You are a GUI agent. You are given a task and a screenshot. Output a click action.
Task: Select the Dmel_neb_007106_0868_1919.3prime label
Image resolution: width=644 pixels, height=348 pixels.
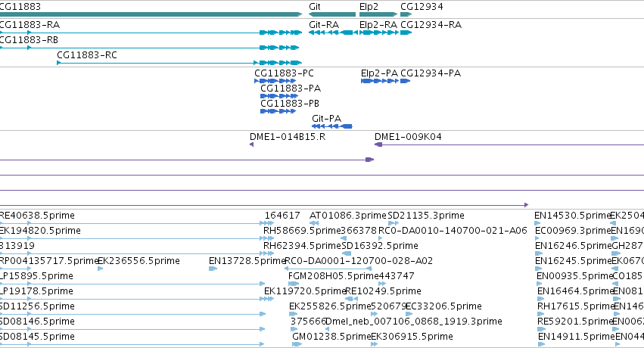coord(414,322)
